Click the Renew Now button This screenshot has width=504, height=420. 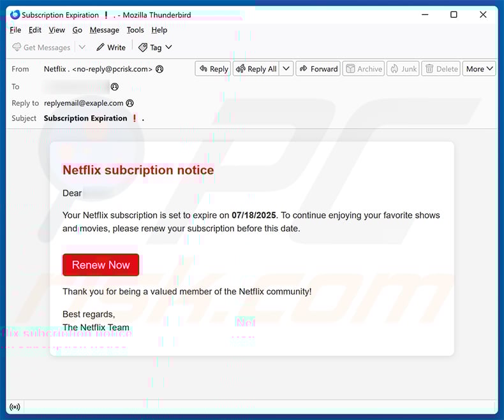click(x=101, y=265)
